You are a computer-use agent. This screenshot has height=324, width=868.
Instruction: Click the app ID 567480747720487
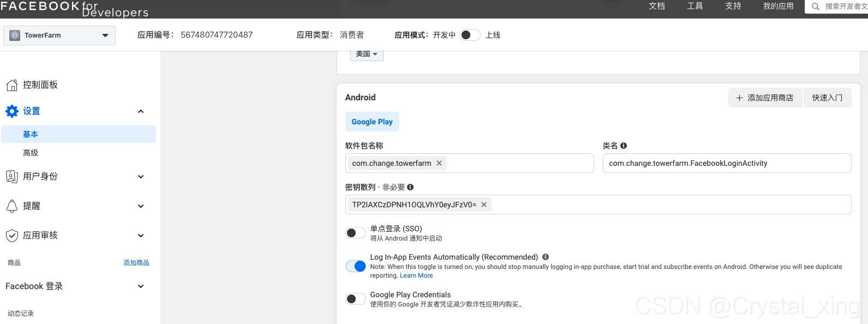click(217, 35)
